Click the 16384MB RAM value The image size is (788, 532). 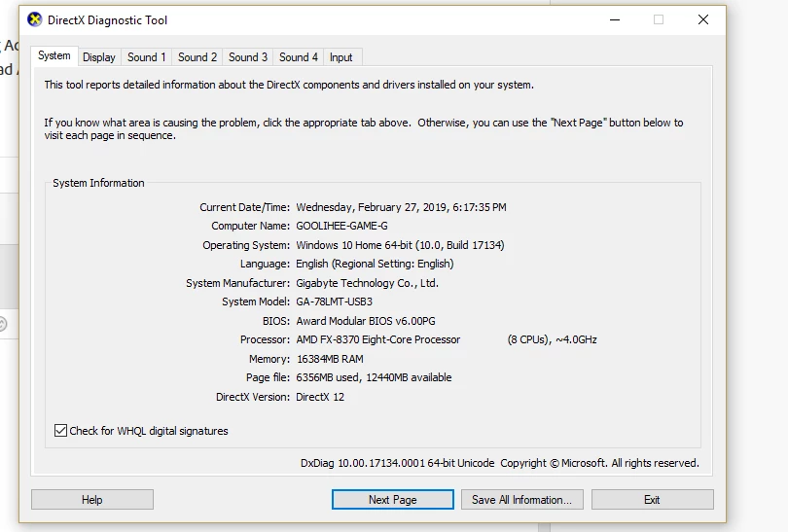point(330,359)
